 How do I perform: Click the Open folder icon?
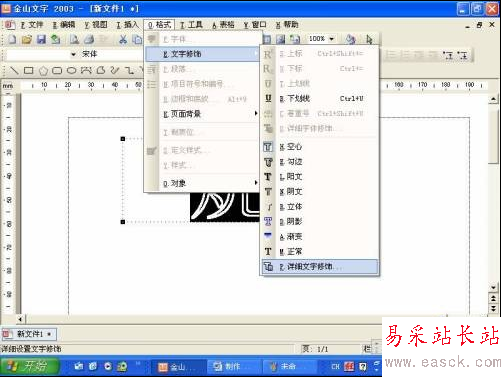click(x=27, y=40)
